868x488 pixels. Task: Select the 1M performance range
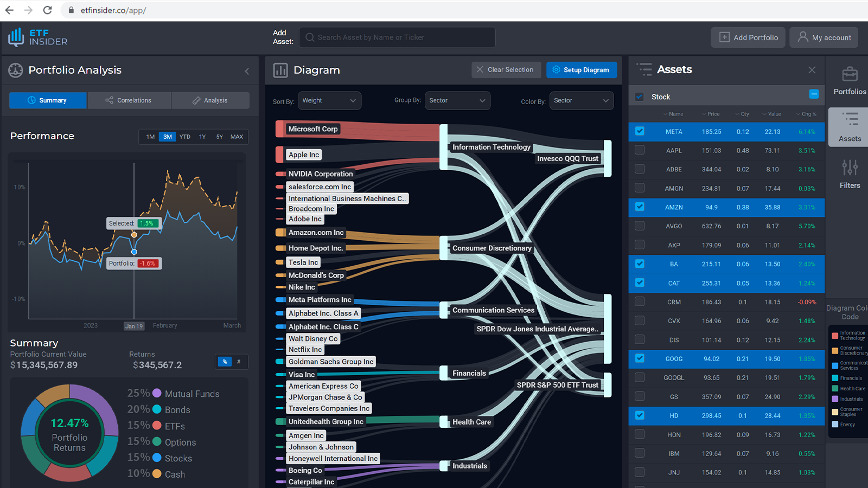click(150, 137)
